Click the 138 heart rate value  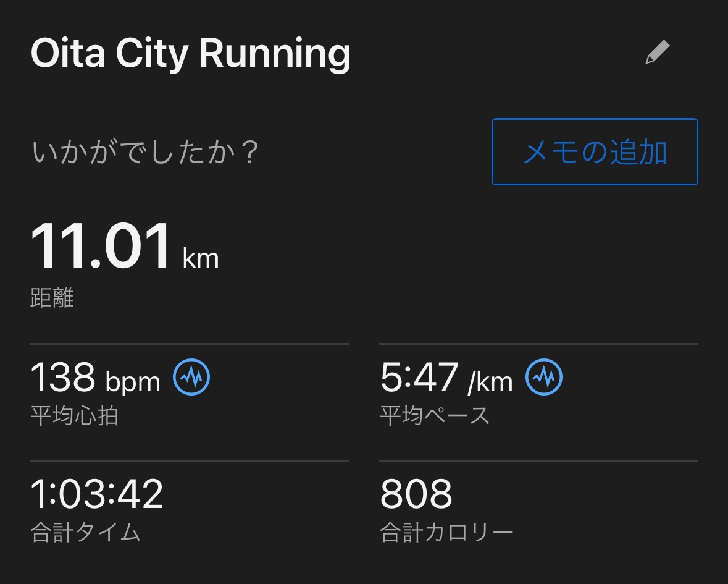click(63, 378)
